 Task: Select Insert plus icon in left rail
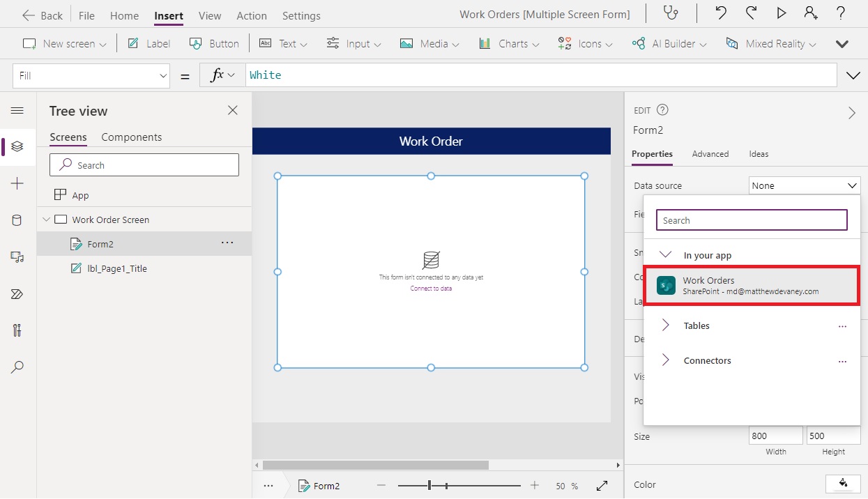[x=17, y=183]
